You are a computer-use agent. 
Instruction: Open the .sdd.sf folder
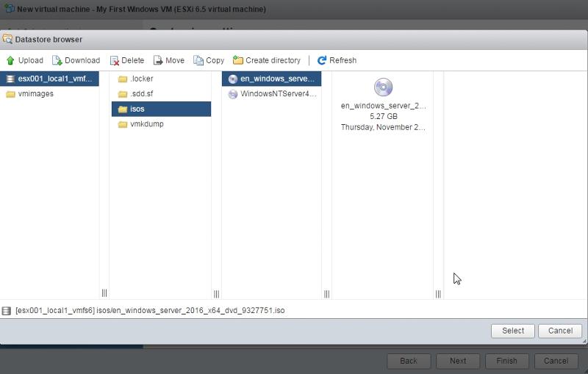point(141,94)
